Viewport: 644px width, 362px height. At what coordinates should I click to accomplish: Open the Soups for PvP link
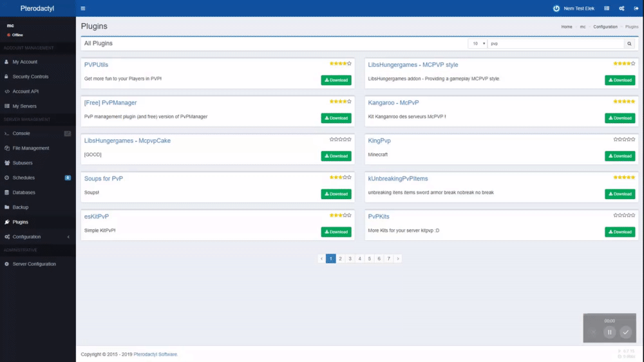(104, 178)
